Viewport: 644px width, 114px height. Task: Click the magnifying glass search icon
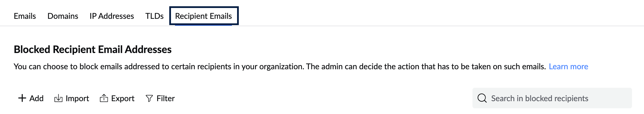(x=482, y=98)
